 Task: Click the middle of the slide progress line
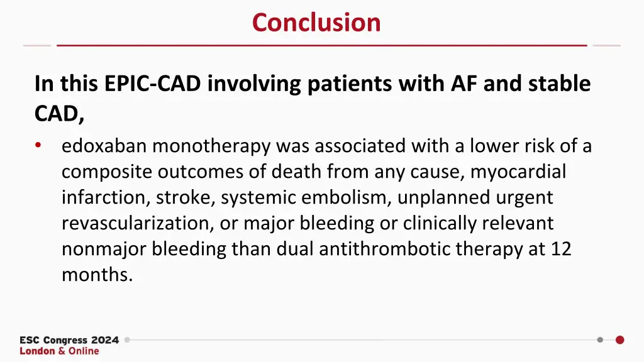pyautogui.click(x=364, y=340)
